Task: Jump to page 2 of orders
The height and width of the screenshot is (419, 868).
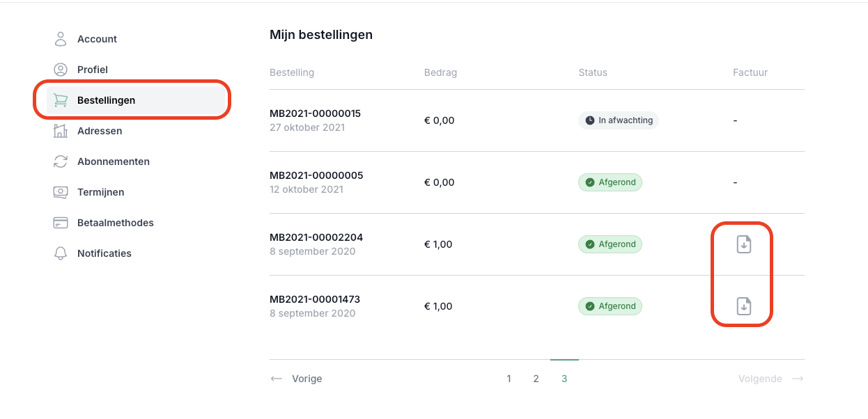Action: pyautogui.click(x=536, y=379)
